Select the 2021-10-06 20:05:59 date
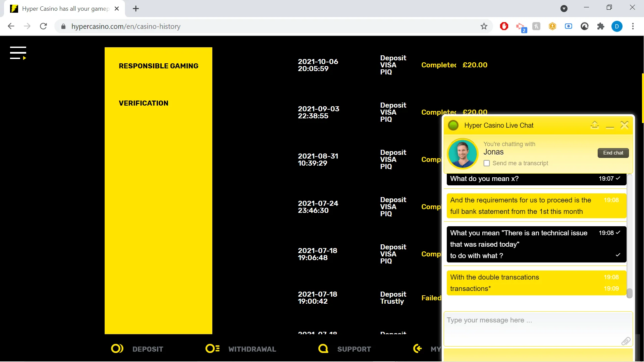The image size is (644, 362). pyautogui.click(x=318, y=65)
